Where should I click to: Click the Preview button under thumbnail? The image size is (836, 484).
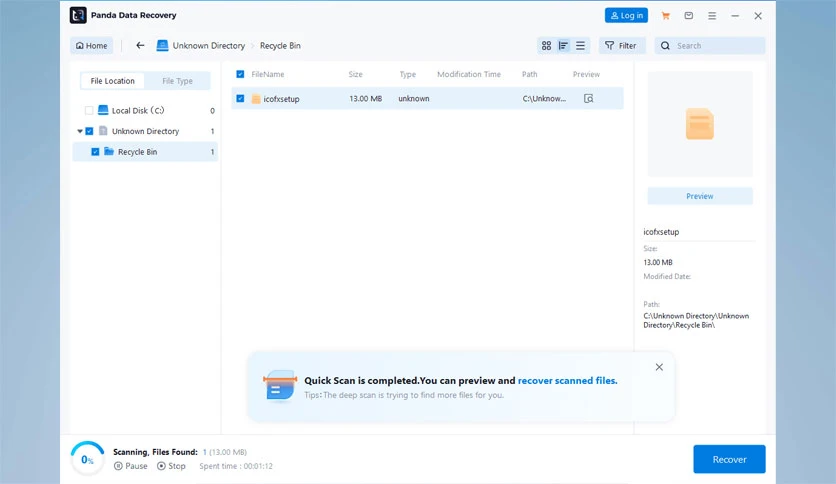[x=700, y=196]
